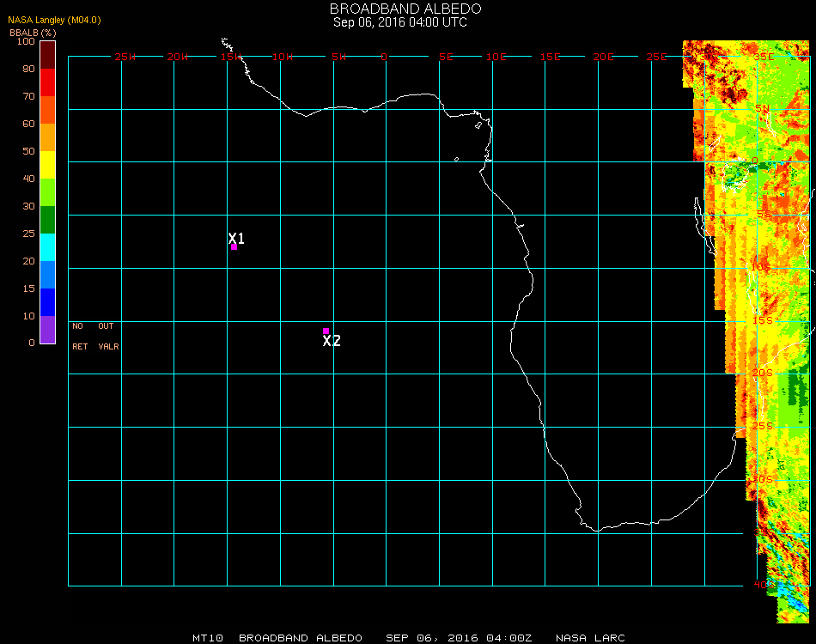Click the 'NASA LARC' footer text
Image resolution: width=816 pixels, height=644 pixels.
(x=590, y=638)
